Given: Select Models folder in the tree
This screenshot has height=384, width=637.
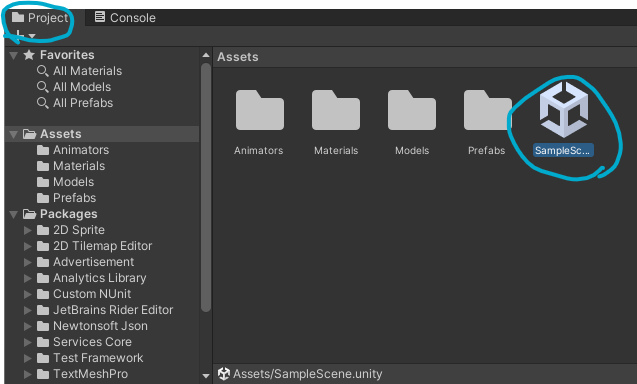Looking at the screenshot, I should pos(74,182).
